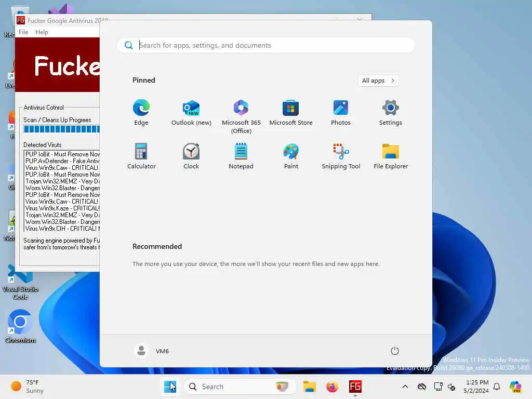Click the scan progress bar in antivirus
The height and width of the screenshot is (399, 532).
point(62,129)
